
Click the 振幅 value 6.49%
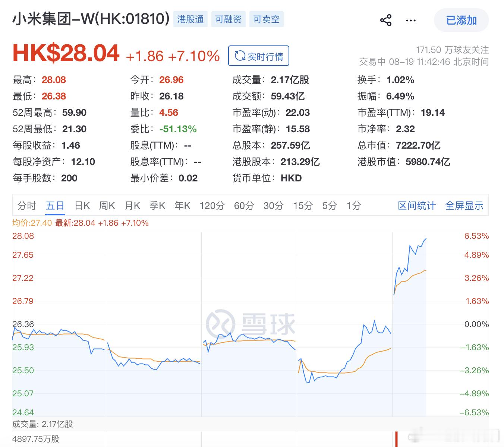(x=400, y=96)
